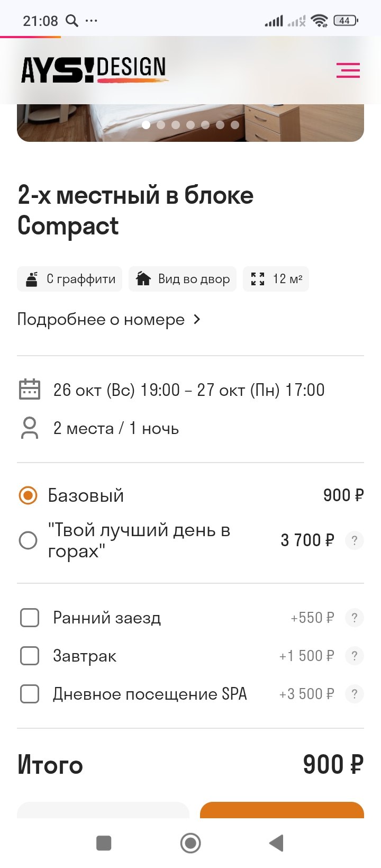
Task: Change the dates 26 окт – 27 окт
Action: click(x=188, y=390)
